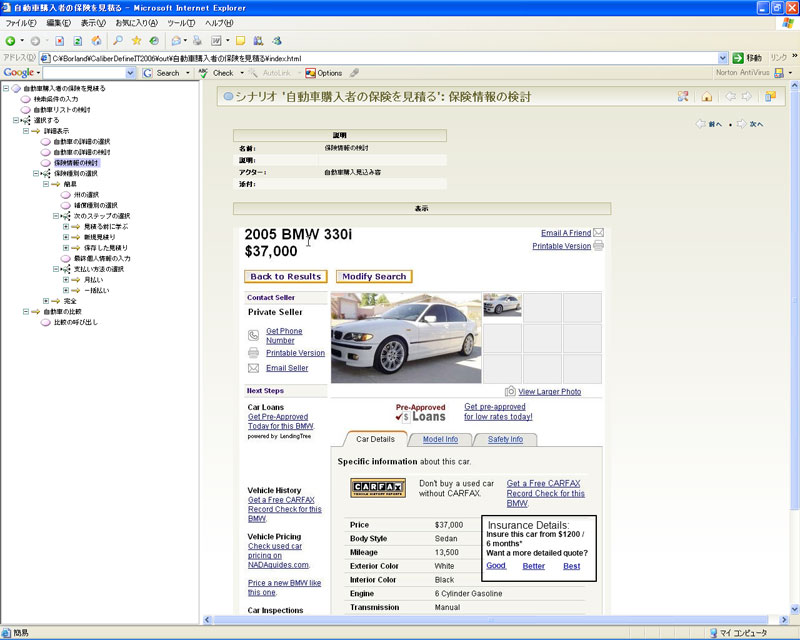
Task: Click the horizontal scrollbar at page bottom
Action: (491, 620)
